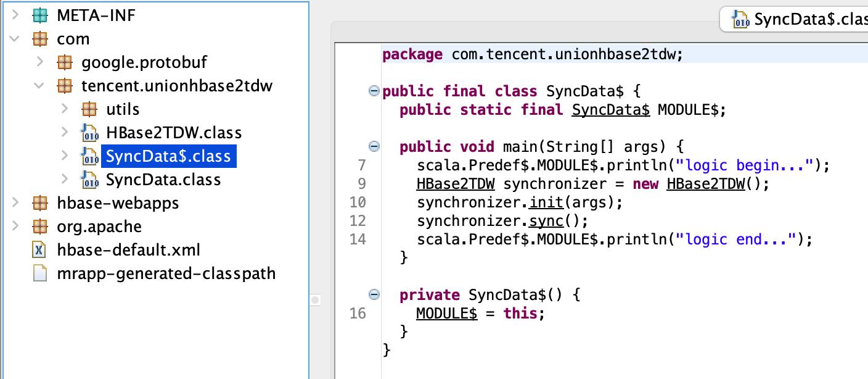Expand the hbase-webapps folder
Image resolution: width=868 pixels, height=379 pixels.
15,203
